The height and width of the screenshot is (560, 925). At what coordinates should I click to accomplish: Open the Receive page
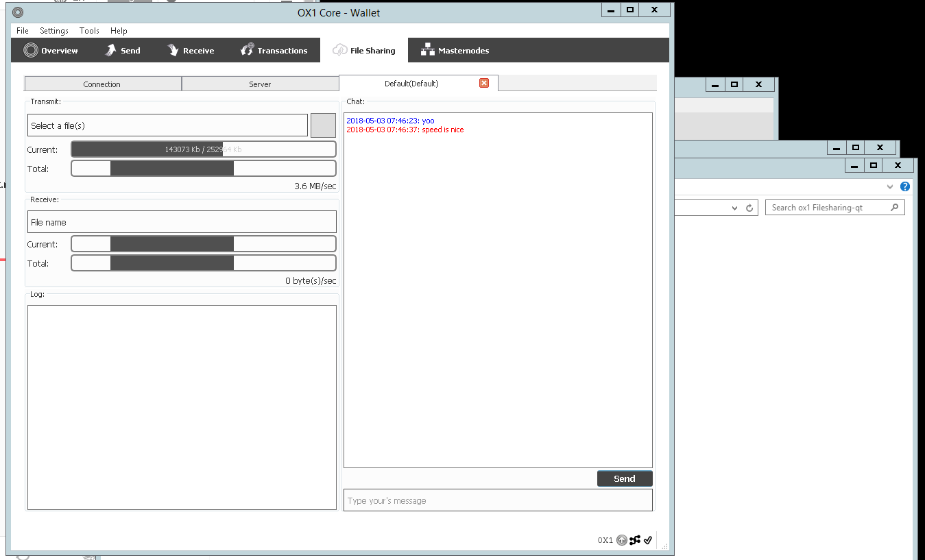(x=191, y=51)
